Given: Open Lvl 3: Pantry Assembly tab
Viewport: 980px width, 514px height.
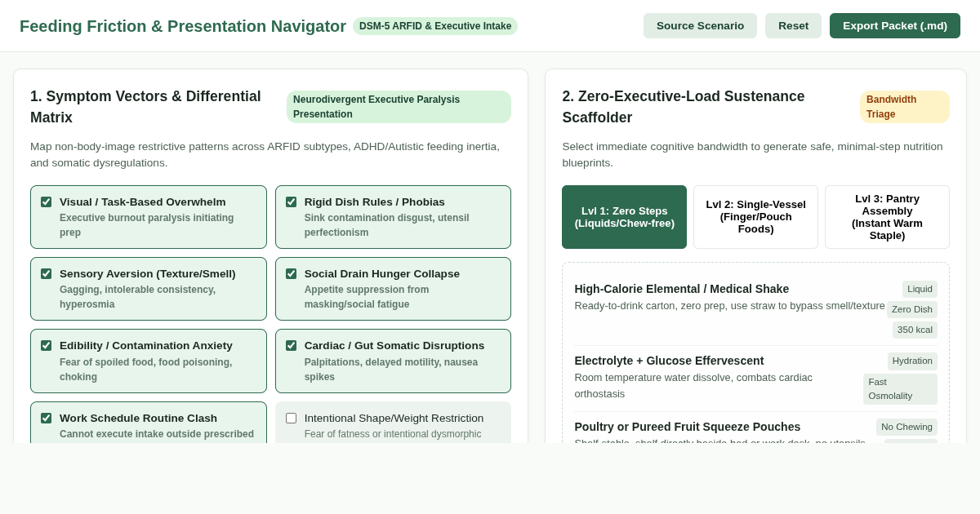Looking at the screenshot, I should point(887,217).
